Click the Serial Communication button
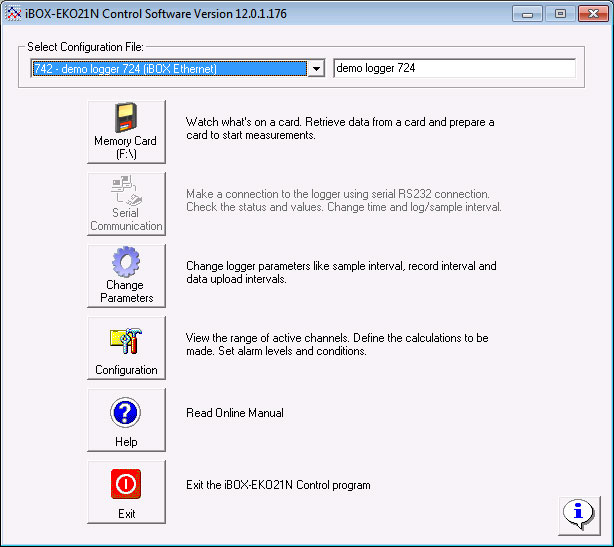 click(126, 204)
